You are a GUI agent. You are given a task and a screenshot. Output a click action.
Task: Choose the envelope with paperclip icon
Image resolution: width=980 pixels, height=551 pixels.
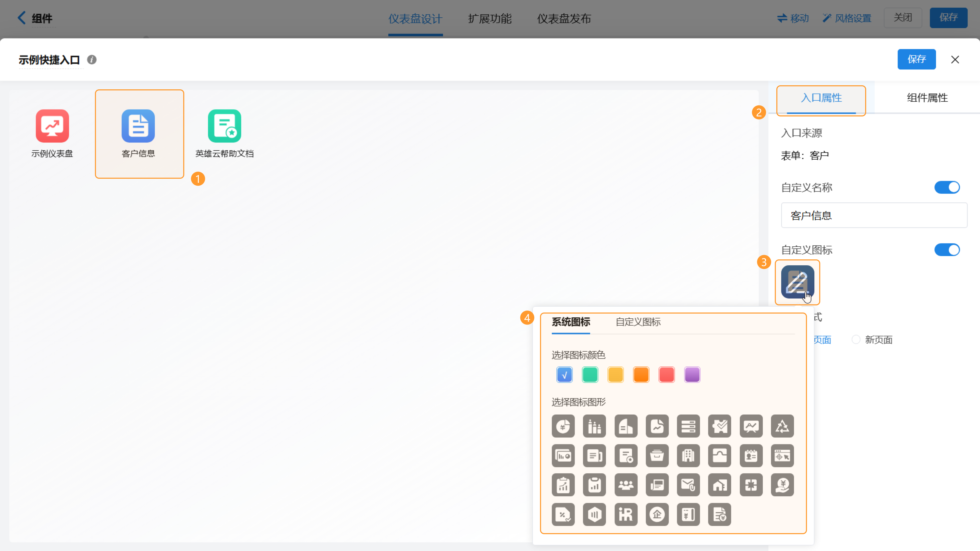[x=688, y=485]
